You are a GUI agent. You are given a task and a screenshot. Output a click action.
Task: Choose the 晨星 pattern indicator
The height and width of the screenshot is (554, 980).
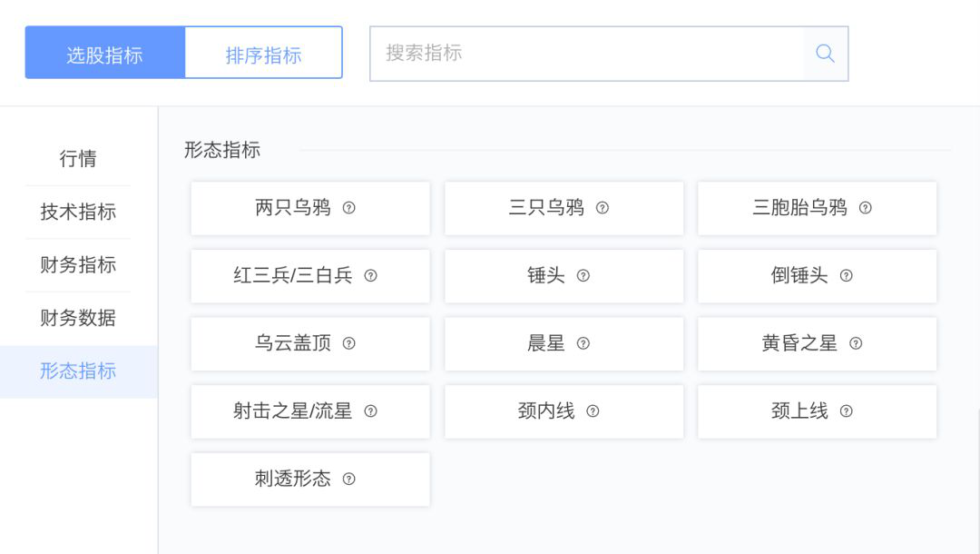(546, 343)
